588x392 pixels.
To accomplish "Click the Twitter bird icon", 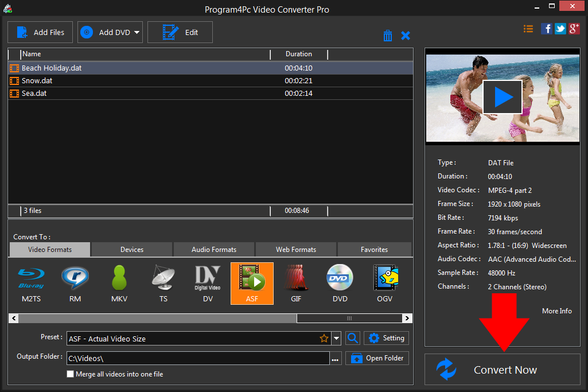I will [560, 29].
